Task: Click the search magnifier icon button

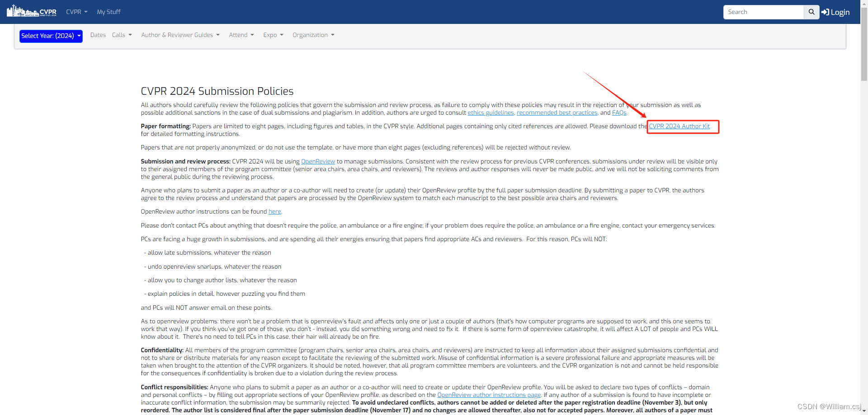Action: click(811, 12)
